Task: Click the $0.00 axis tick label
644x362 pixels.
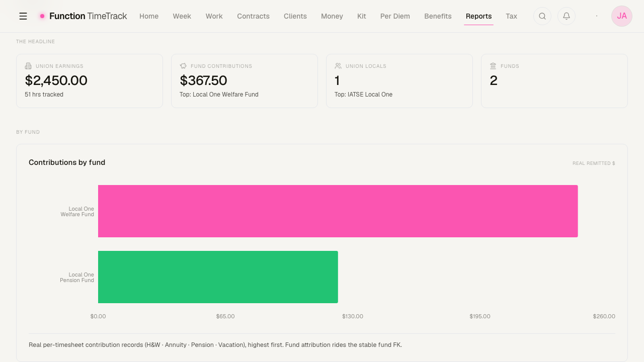Action: 98,316
